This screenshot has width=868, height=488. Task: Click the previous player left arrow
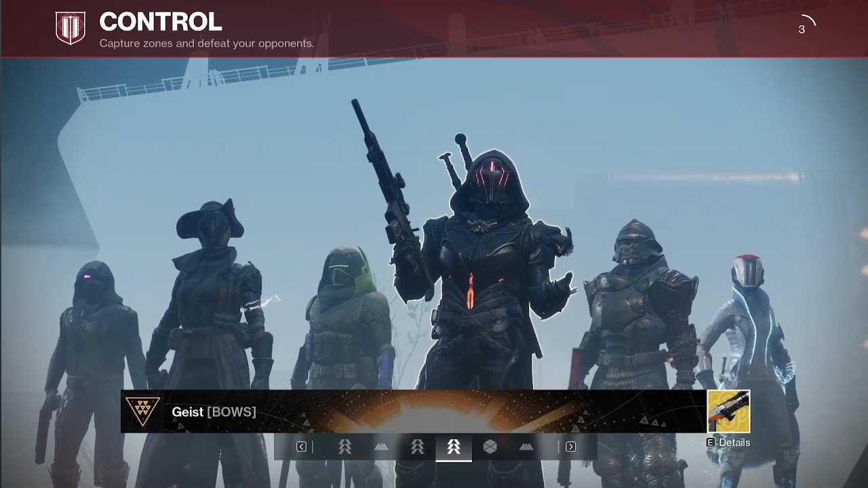302,447
